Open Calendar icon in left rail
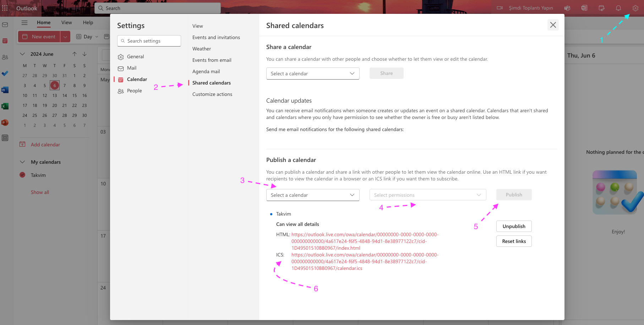The image size is (644, 325). tap(5, 41)
